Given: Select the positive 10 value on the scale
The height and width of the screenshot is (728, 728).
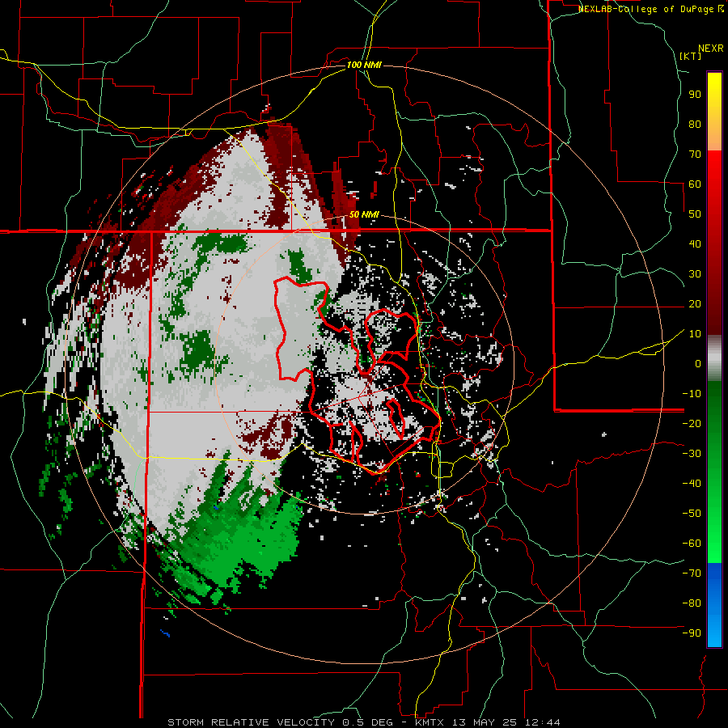Looking at the screenshot, I should click(x=695, y=334).
